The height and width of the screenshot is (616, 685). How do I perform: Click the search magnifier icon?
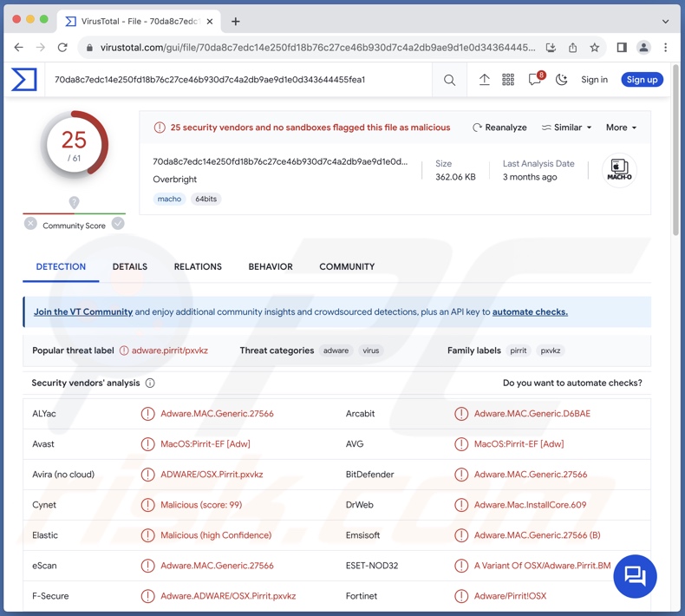[449, 80]
